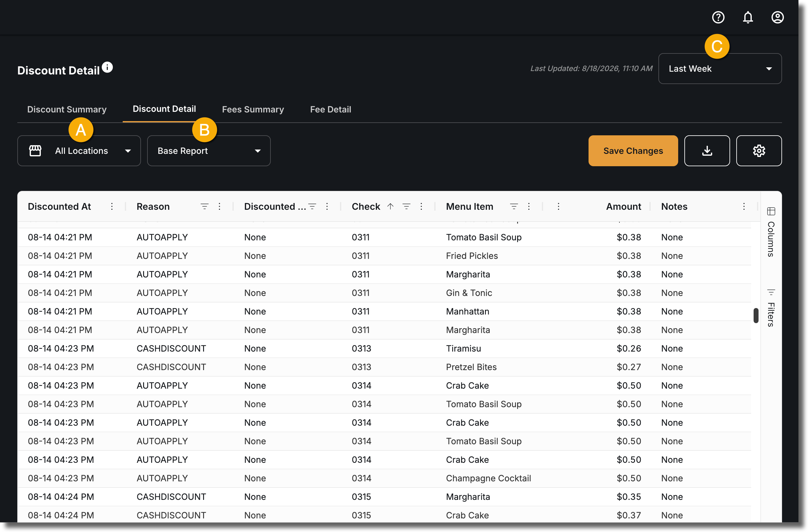The height and width of the screenshot is (532, 808).
Task: Open the Fee Detail tab
Action: pos(331,109)
